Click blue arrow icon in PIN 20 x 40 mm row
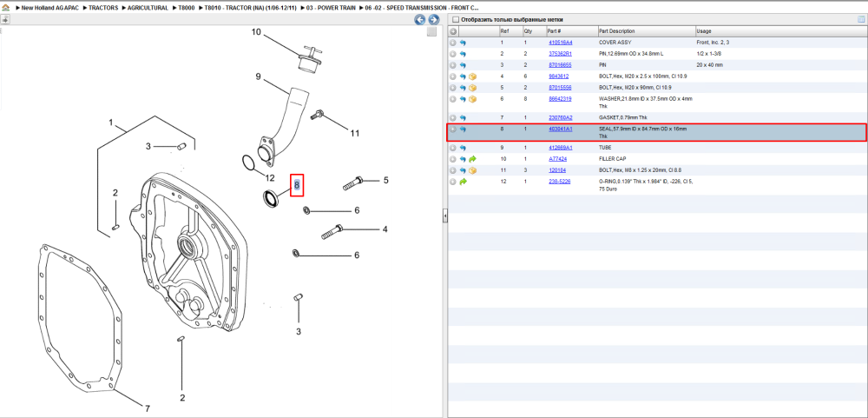Viewport: 868px width, 418px height. click(463, 65)
